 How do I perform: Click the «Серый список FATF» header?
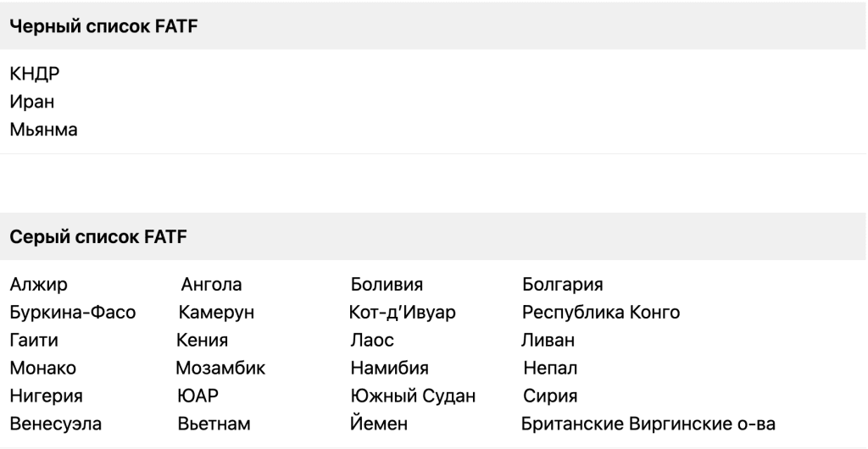pos(98,236)
